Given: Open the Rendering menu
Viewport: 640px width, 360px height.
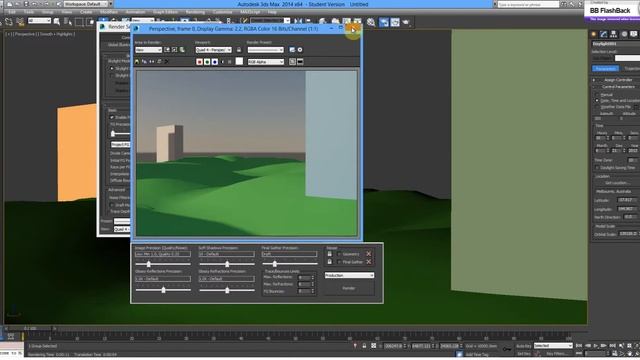Looking at the screenshot, I should 195,12.
